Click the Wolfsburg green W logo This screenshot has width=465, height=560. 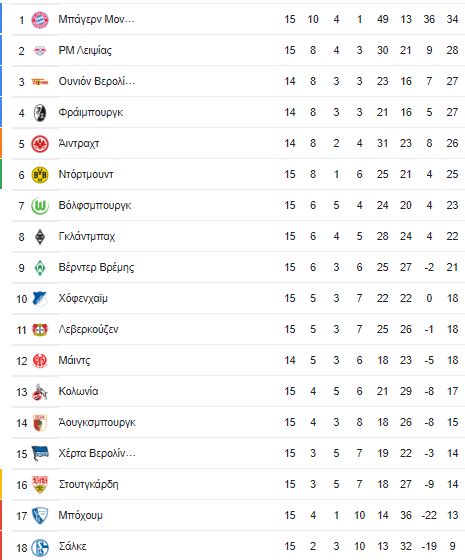click(x=40, y=206)
